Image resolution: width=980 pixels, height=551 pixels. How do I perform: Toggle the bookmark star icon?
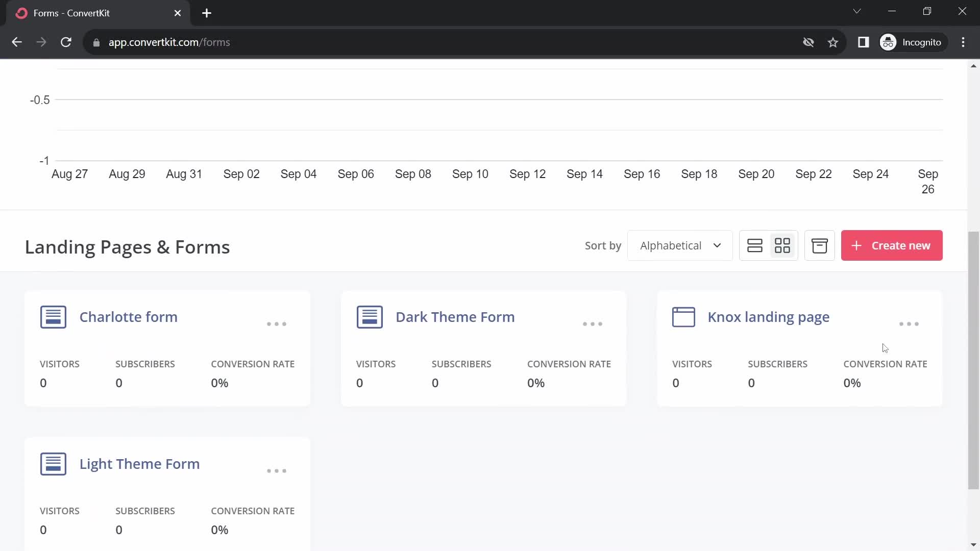pos(834,42)
